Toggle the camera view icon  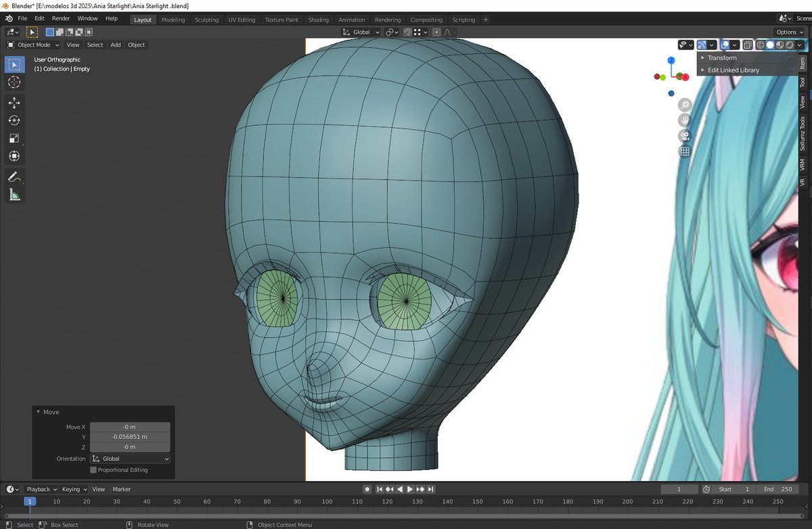[685, 136]
